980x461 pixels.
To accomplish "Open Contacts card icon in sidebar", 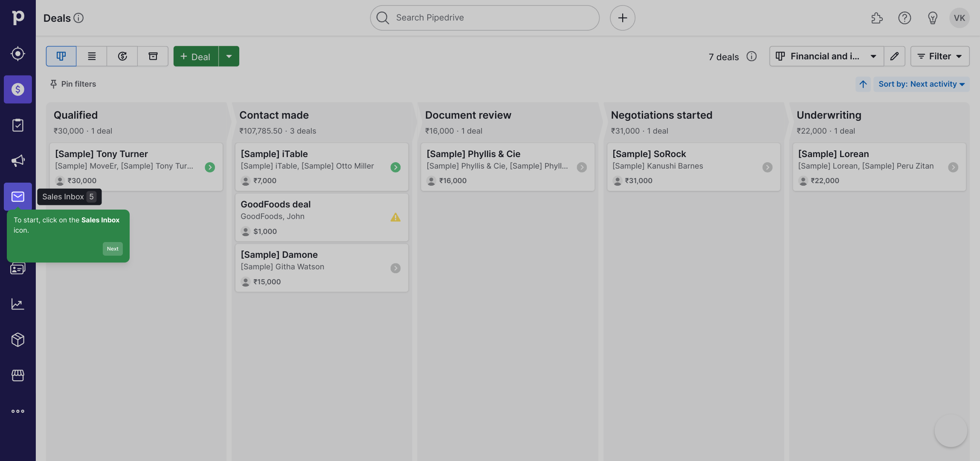I will [x=18, y=268].
